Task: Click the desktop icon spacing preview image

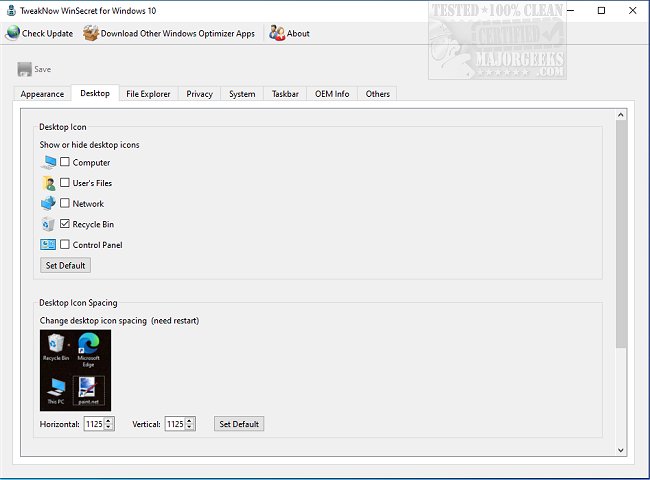Action: coord(75,370)
